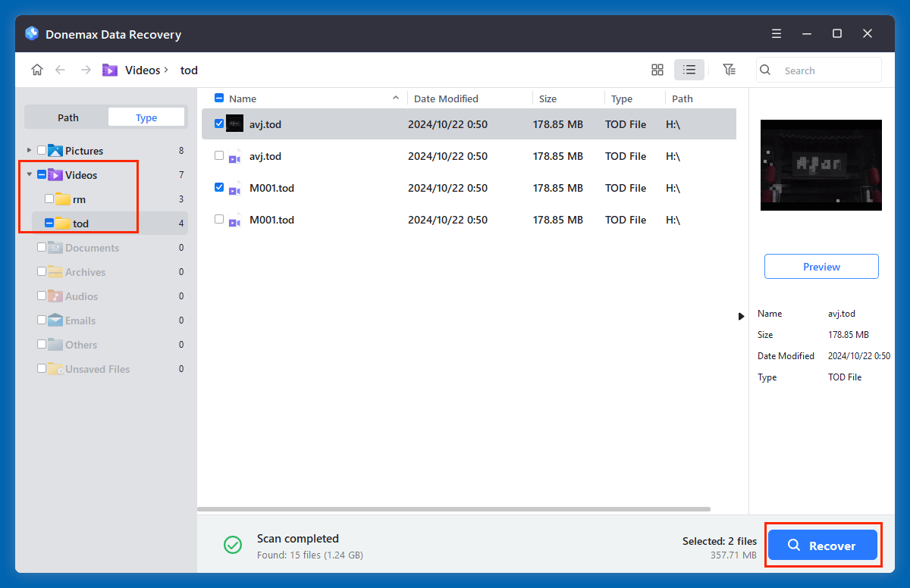Check the second M001.tod file

219,220
